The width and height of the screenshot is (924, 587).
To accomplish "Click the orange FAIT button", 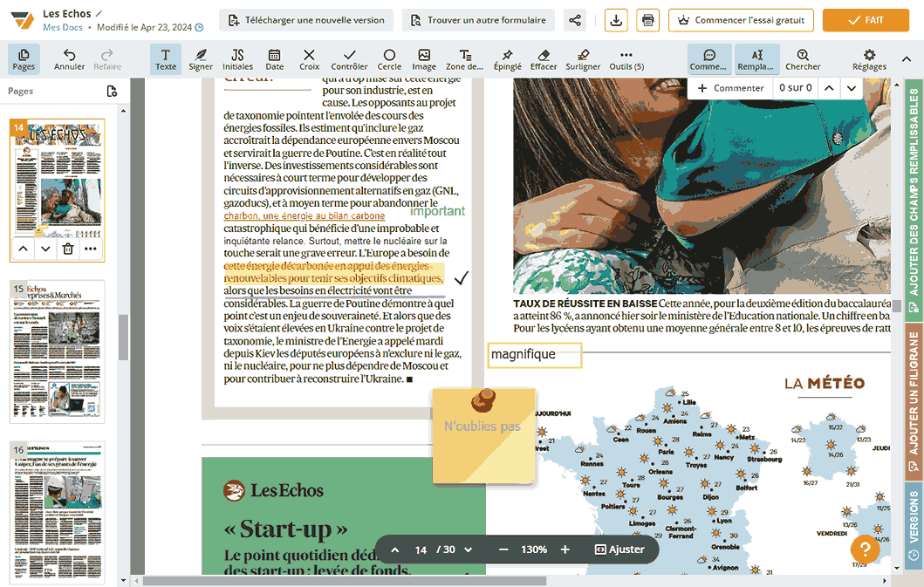I will [866, 20].
